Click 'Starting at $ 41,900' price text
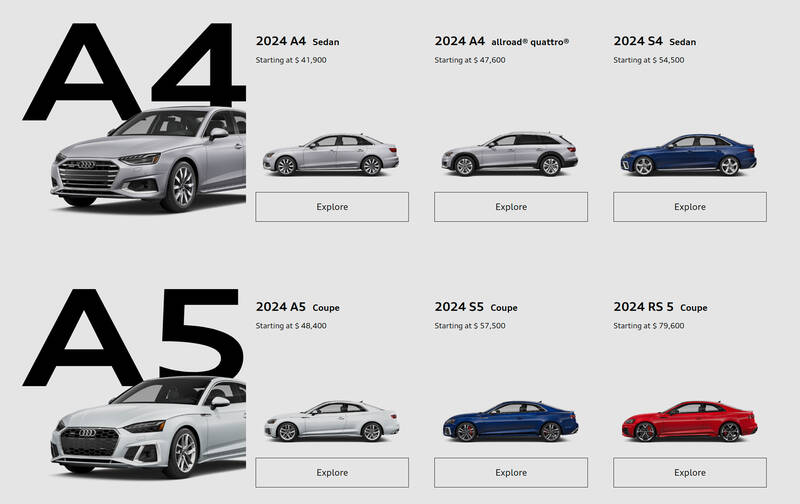Viewport: 800px width, 504px height. [291, 60]
